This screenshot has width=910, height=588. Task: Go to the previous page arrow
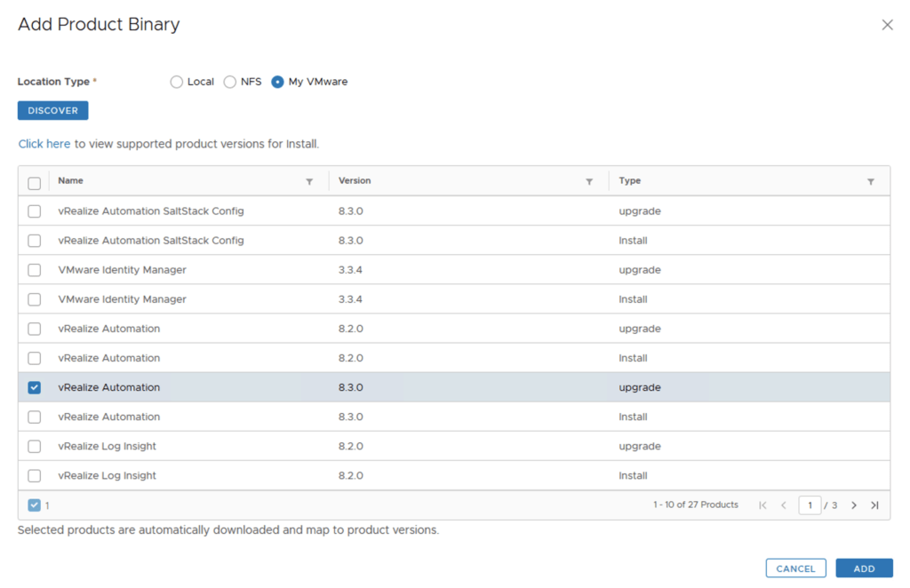click(x=784, y=505)
